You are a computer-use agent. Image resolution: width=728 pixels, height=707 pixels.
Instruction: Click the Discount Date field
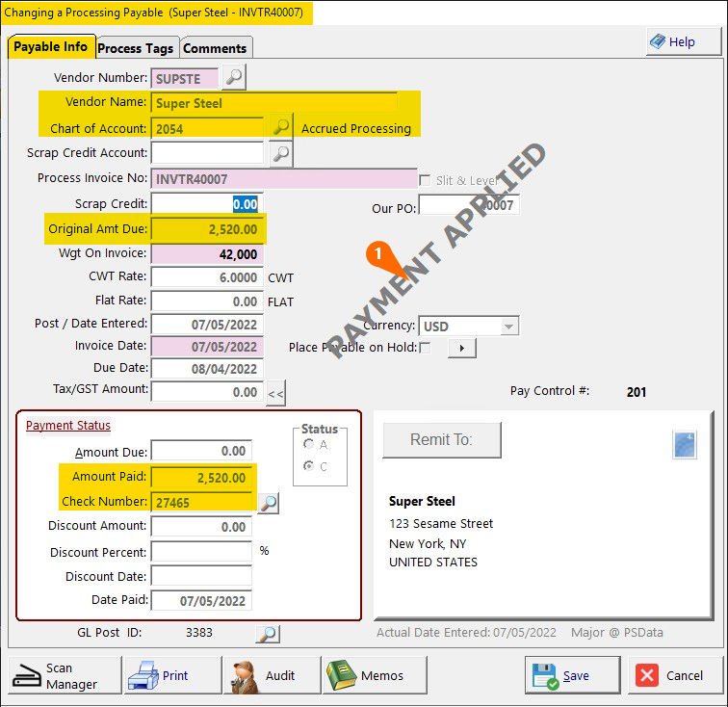(x=201, y=576)
